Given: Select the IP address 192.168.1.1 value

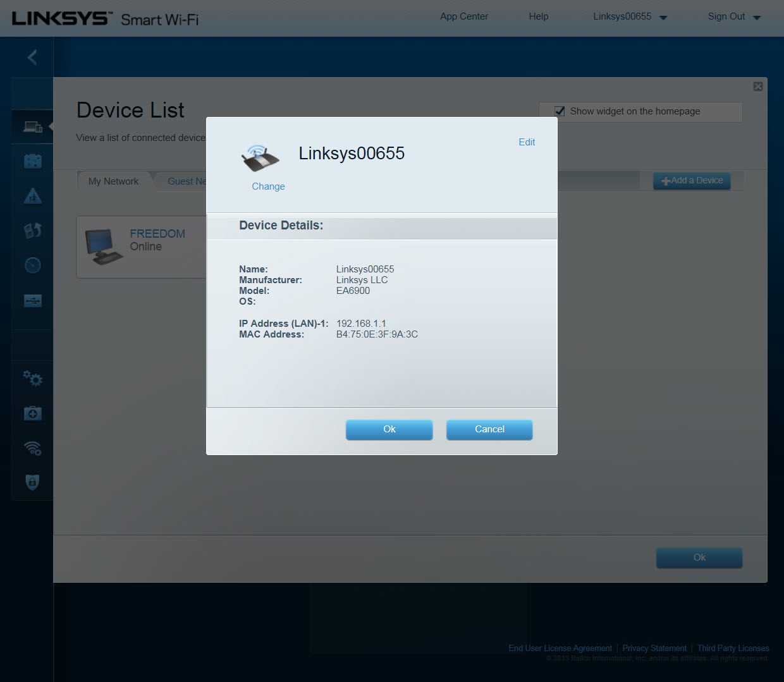Looking at the screenshot, I should click(361, 324).
